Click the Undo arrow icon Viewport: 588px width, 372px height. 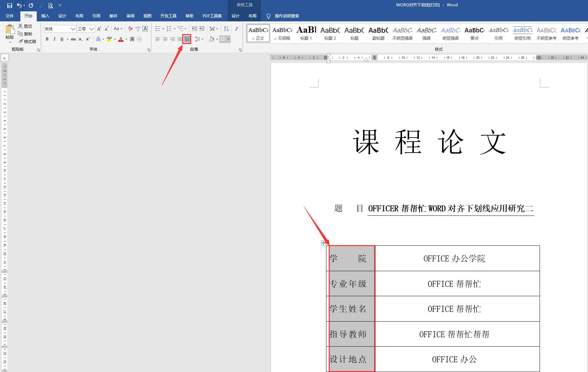(19, 5)
